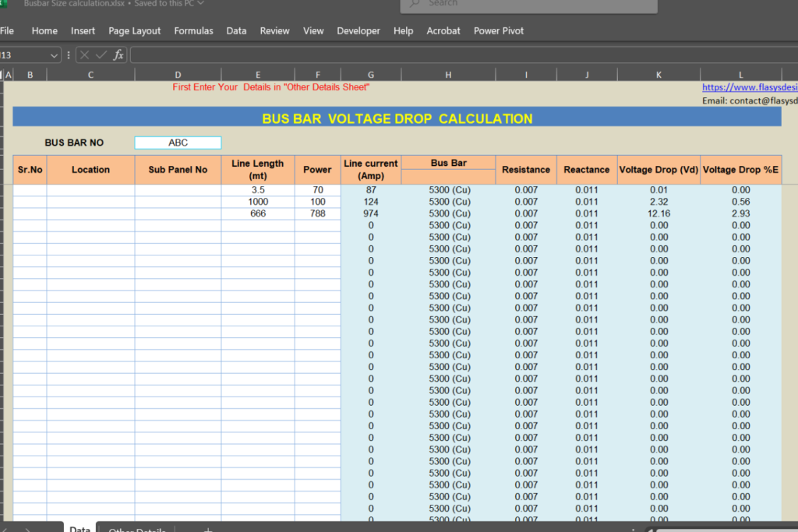
Task: Click the enter checkmark formula bar icon
Action: pos(101,55)
